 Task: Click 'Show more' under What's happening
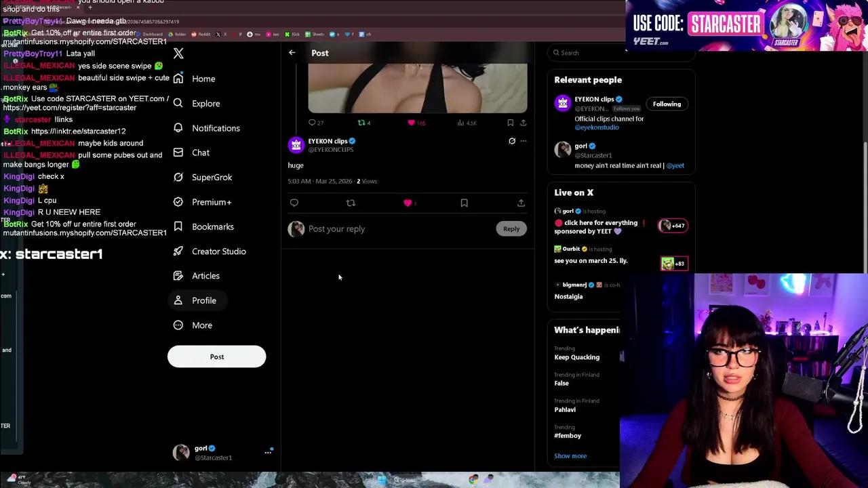(570, 456)
